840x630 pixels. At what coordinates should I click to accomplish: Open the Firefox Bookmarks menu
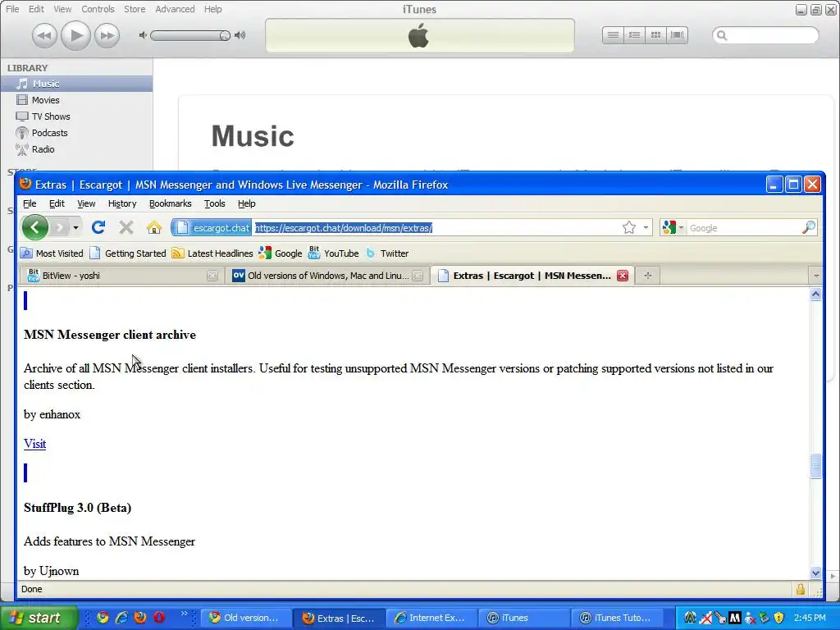click(x=170, y=203)
